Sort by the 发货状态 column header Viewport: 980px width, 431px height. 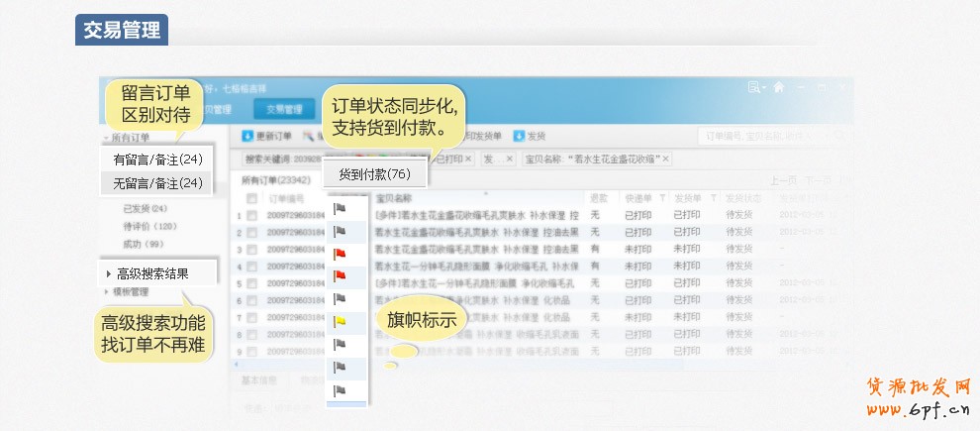[x=743, y=198]
